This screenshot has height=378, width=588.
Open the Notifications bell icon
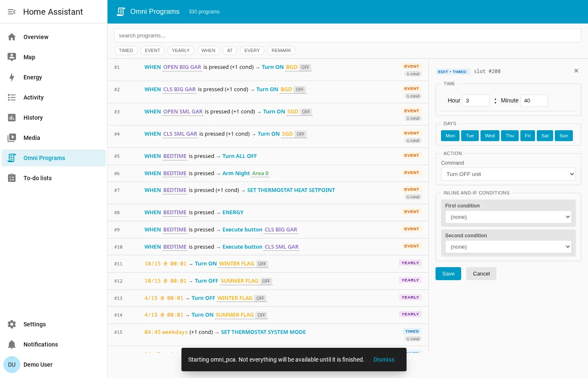[12, 344]
